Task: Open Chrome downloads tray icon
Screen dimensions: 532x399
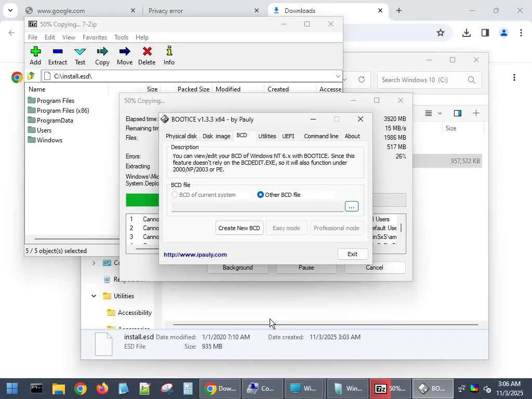Action: (x=467, y=33)
